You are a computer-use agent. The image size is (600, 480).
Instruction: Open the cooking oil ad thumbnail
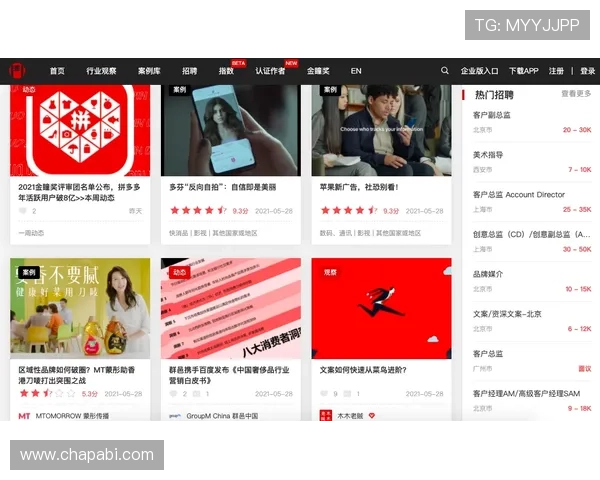pyautogui.click(x=80, y=309)
